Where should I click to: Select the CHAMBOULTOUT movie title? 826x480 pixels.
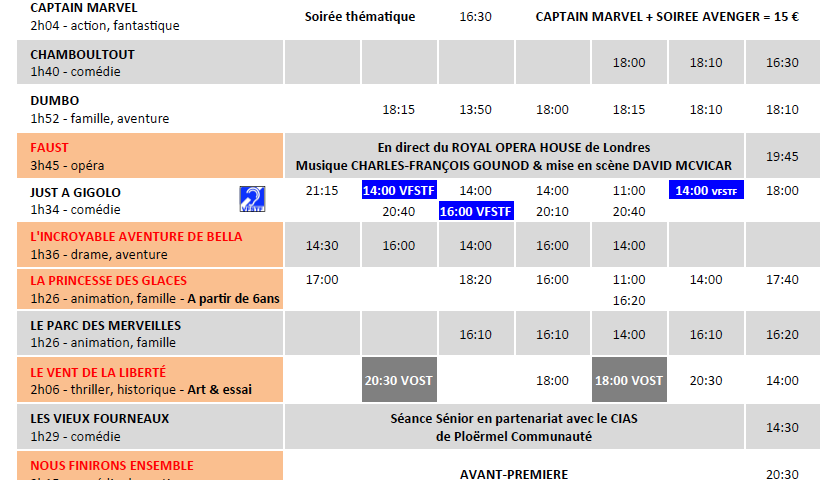(x=82, y=54)
